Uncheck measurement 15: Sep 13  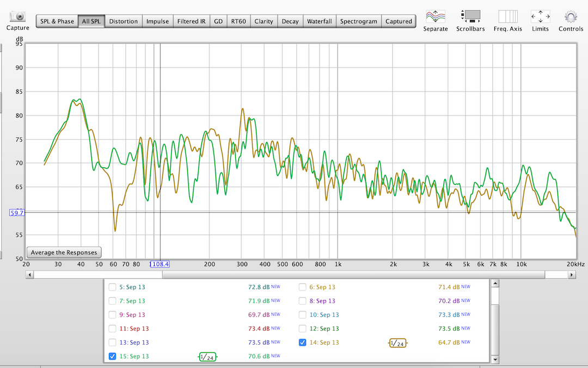112,357
